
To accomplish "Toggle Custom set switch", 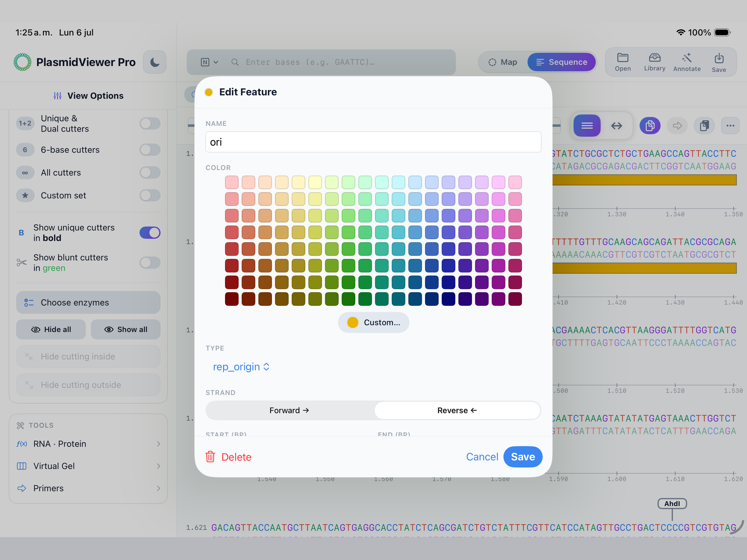I will 150,195.
